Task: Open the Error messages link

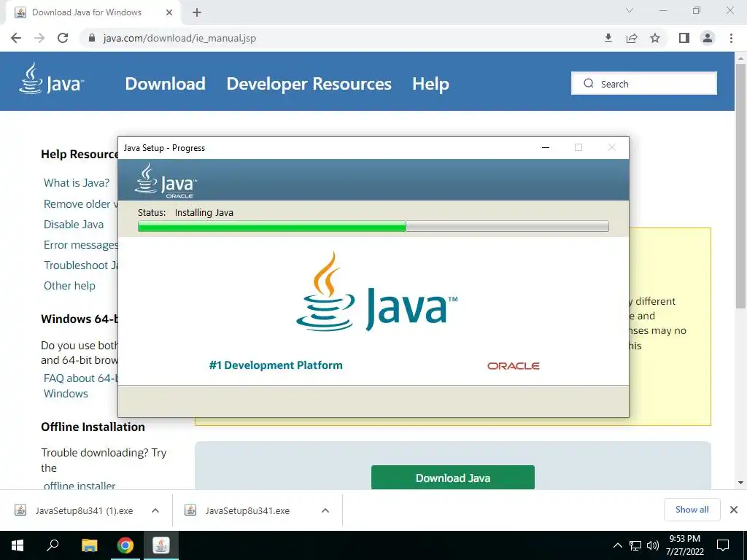Action: coord(80,245)
